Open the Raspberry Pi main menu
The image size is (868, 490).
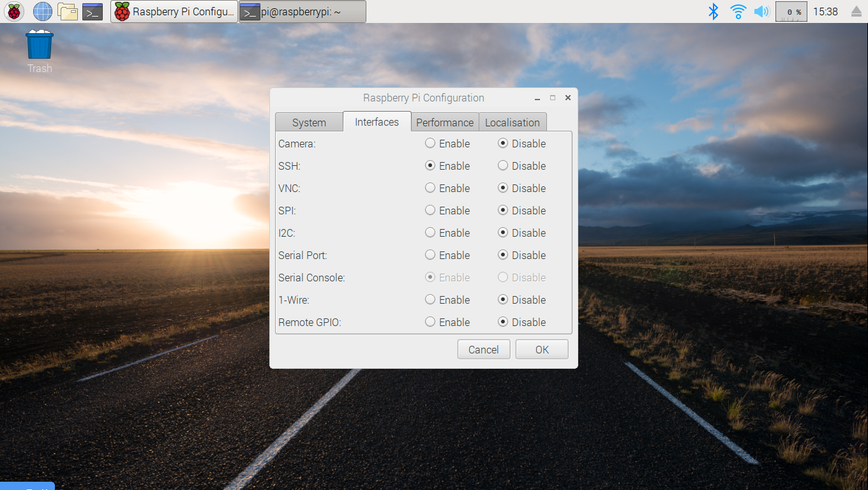point(14,11)
